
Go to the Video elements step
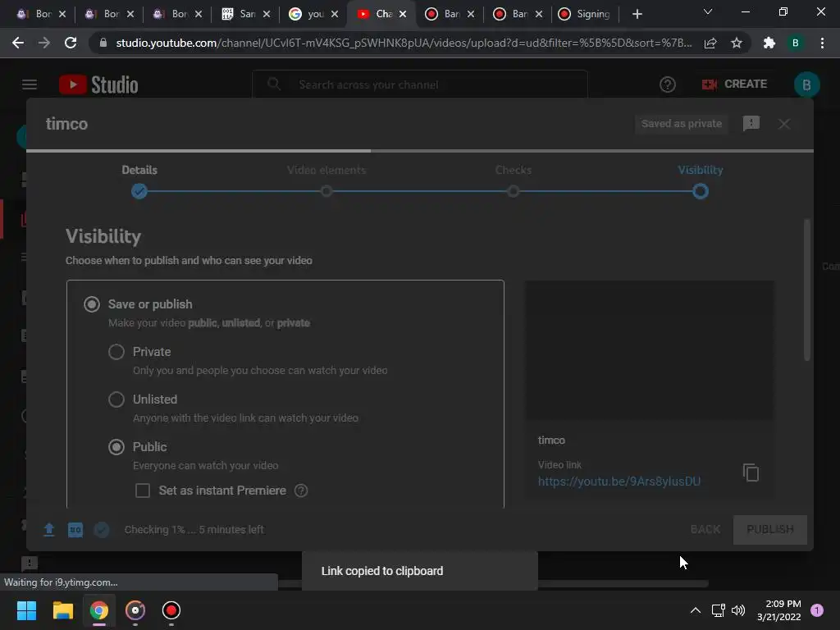(x=326, y=181)
